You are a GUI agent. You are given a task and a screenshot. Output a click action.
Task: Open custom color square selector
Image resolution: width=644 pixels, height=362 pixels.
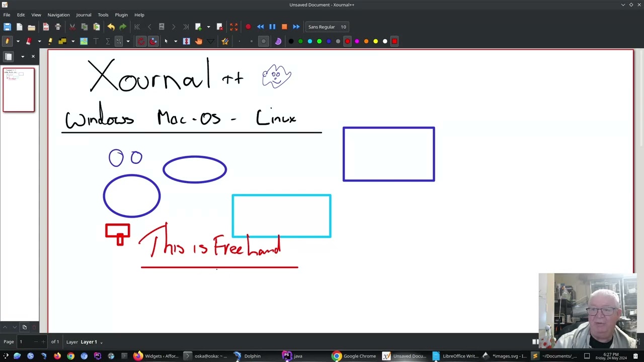[x=394, y=41]
